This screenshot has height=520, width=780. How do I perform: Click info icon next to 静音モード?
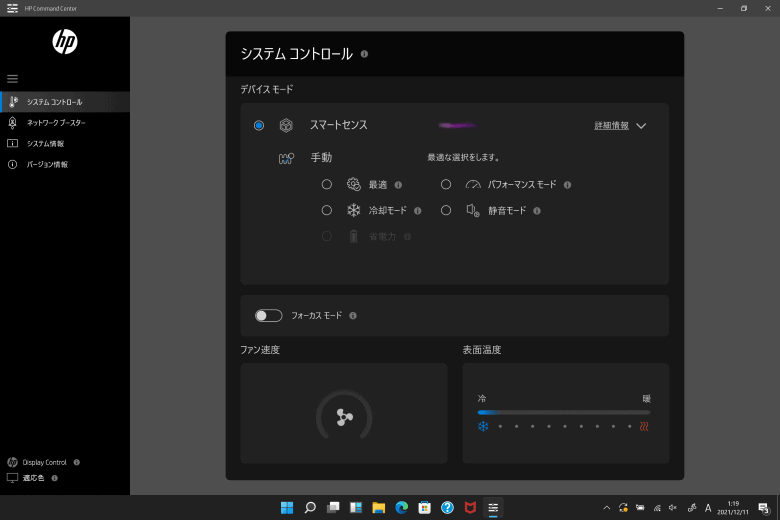pyautogui.click(x=537, y=211)
